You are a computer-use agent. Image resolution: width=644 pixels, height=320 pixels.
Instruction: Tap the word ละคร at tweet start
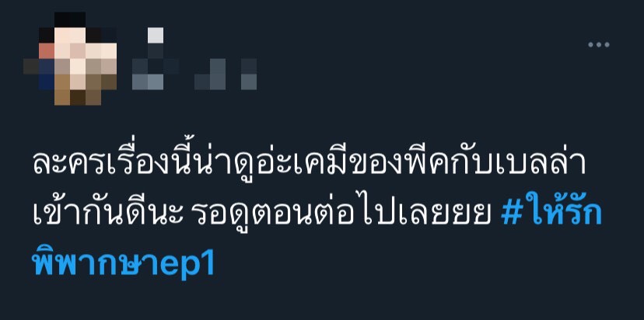69,165
